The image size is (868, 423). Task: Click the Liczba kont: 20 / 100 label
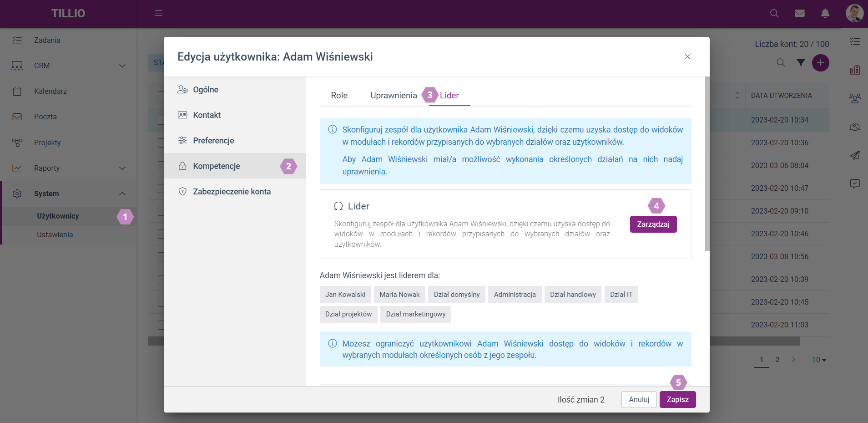[792, 44]
